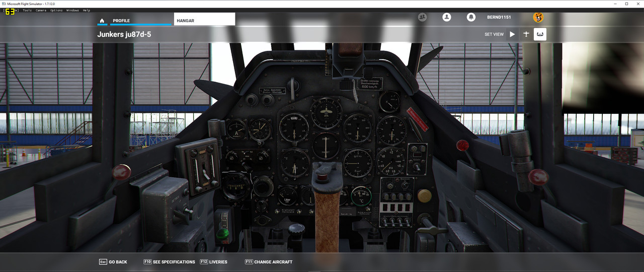Image resolution: width=644 pixels, height=272 pixels.
Task: Switch to cockpit interior view
Action: tap(540, 34)
